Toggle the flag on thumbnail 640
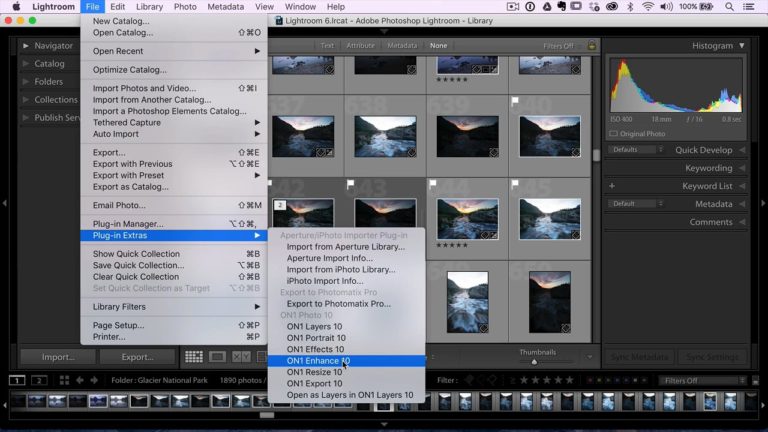768x432 pixels. pyautogui.click(x=515, y=101)
